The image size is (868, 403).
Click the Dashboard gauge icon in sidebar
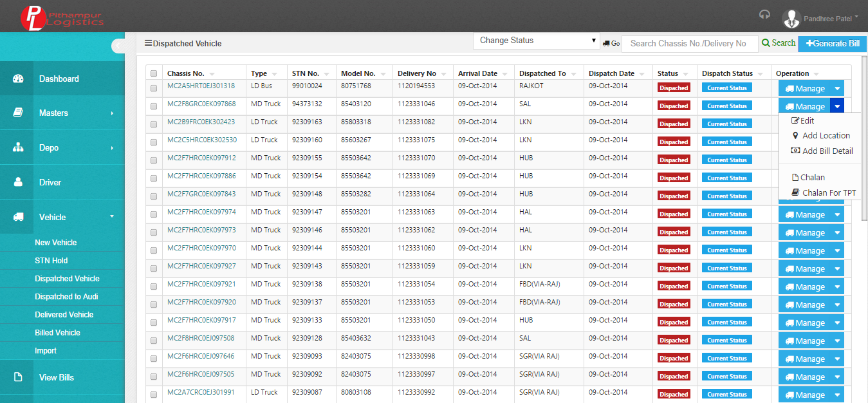18,79
